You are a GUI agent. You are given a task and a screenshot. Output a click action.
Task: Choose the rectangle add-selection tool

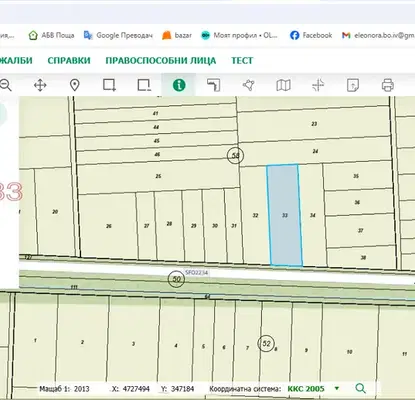(109, 85)
